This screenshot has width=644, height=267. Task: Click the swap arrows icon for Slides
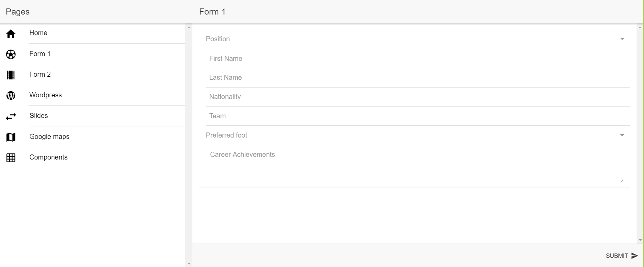coord(11,117)
